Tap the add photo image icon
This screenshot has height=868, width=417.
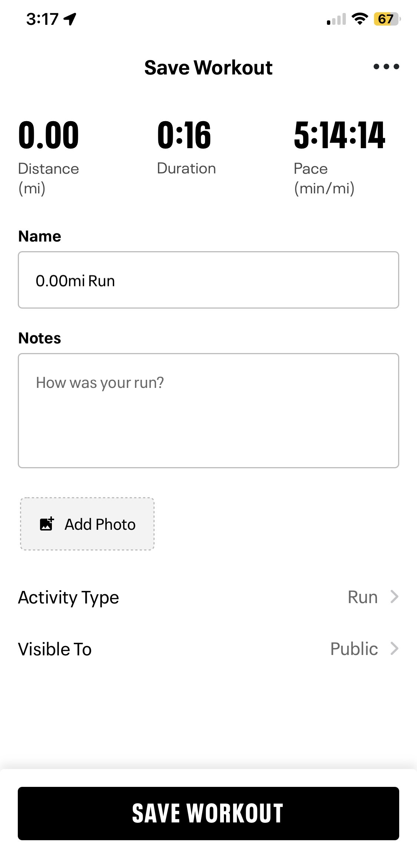[x=47, y=524]
